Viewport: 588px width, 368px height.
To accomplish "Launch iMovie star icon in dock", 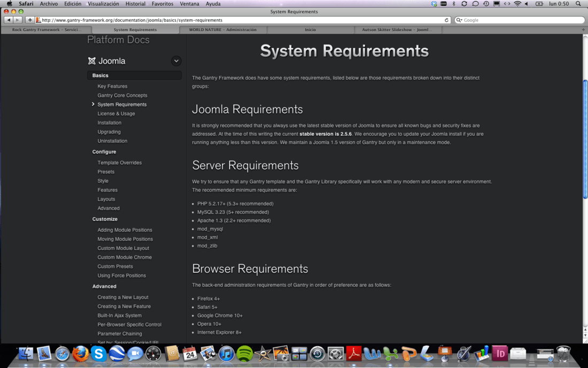I will point(262,354).
